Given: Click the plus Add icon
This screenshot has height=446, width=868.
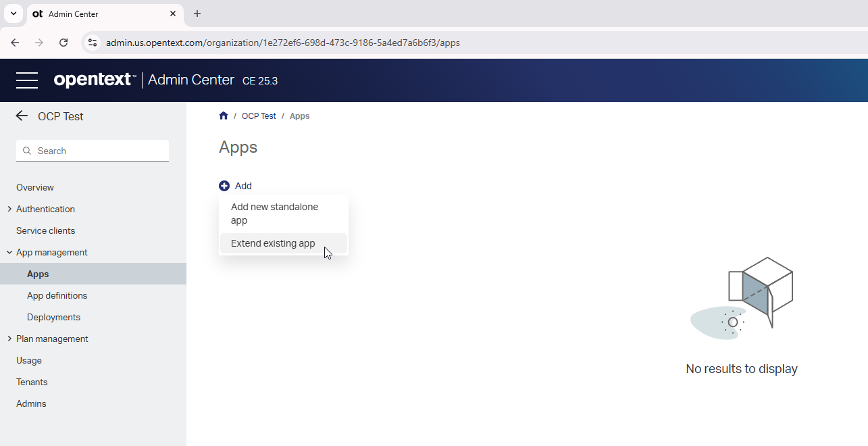Looking at the screenshot, I should (x=224, y=186).
